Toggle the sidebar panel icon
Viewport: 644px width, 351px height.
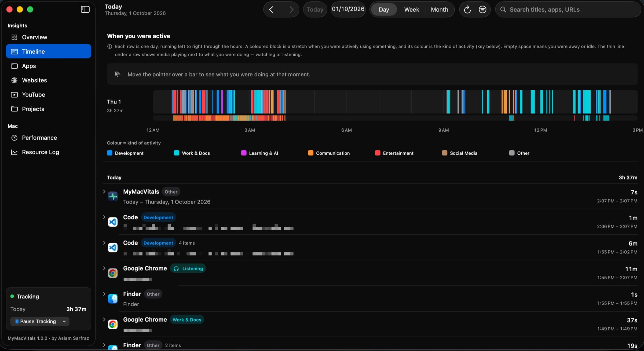pyautogui.click(x=85, y=9)
